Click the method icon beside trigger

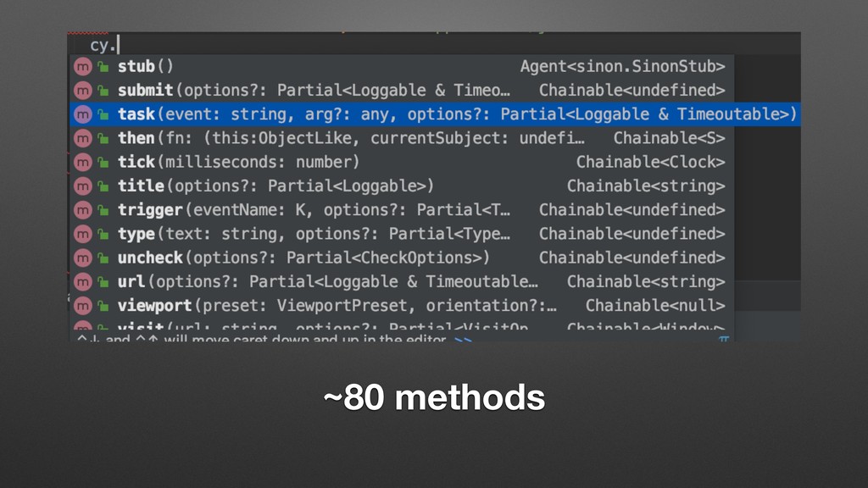(82, 210)
